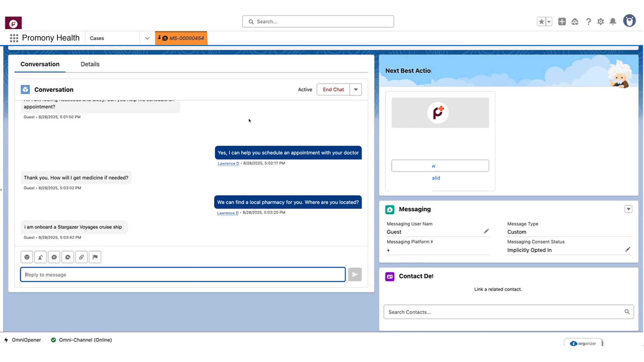Open the Lawrence D profile link
Viewport: 644px width, 362px height.
(x=228, y=163)
